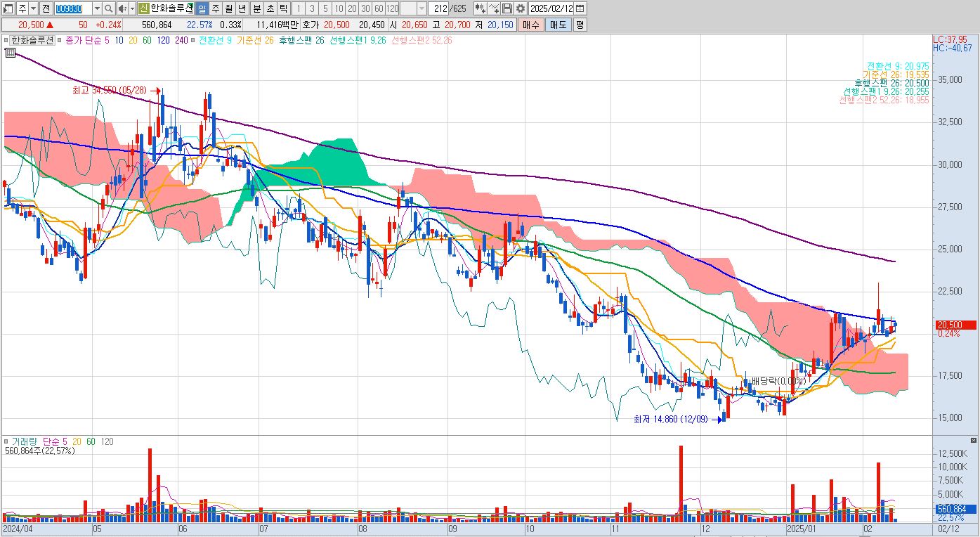Click the speaker sound icon
The height and width of the screenshot is (537, 980).
[x=122, y=8]
